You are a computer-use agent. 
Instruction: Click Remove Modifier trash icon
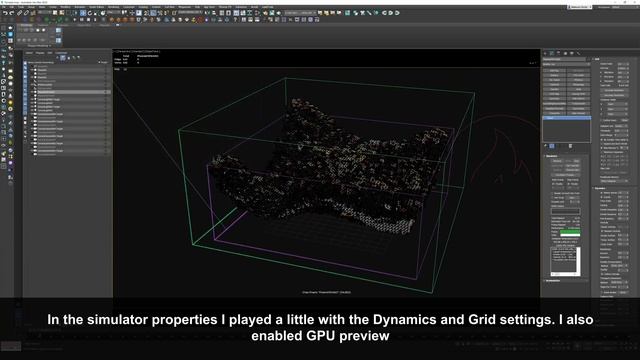tap(570, 146)
